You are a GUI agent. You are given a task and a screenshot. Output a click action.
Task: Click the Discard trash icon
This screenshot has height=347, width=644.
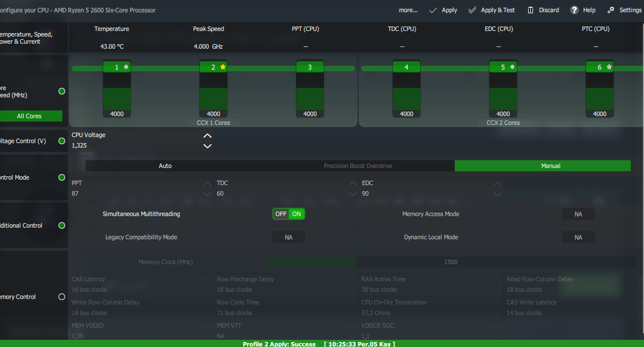tap(531, 10)
